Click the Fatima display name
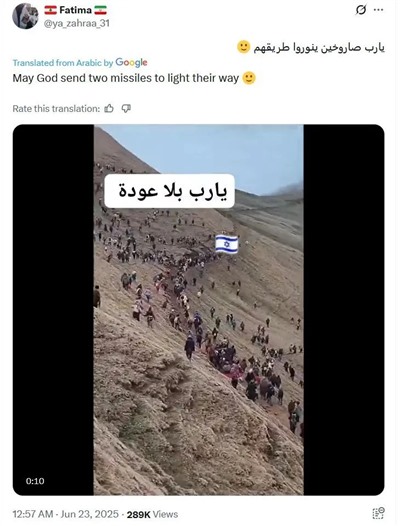The width and height of the screenshot is (400, 526). pos(76,10)
